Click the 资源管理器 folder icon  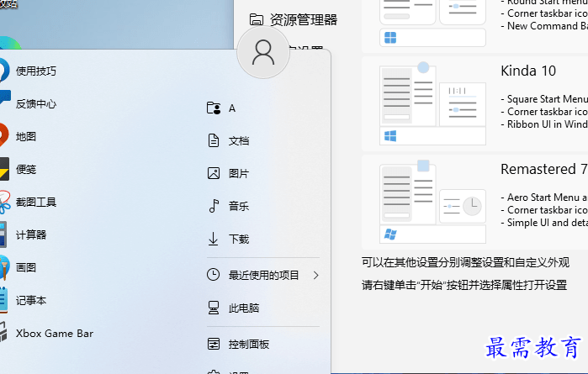(257, 19)
